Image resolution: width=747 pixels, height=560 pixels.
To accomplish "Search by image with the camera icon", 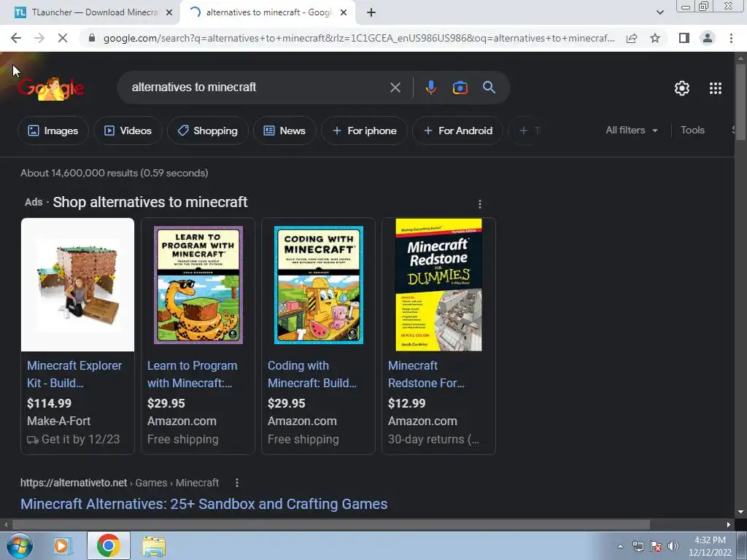I will [460, 87].
